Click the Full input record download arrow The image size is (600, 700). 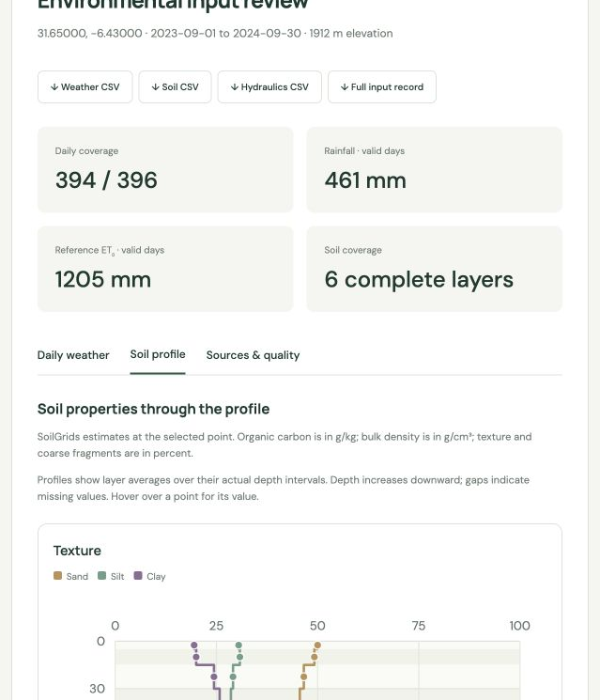click(345, 87)
